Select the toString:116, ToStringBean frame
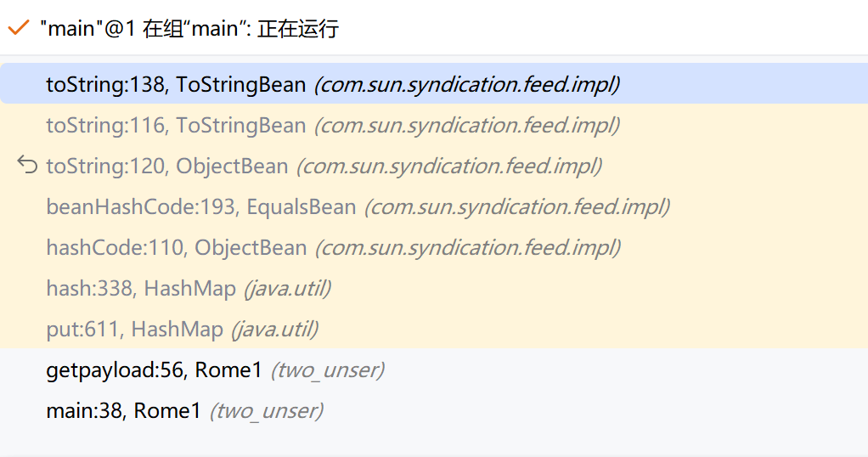The height and width of the screenshot is (457, 868). tap(175, 126)
